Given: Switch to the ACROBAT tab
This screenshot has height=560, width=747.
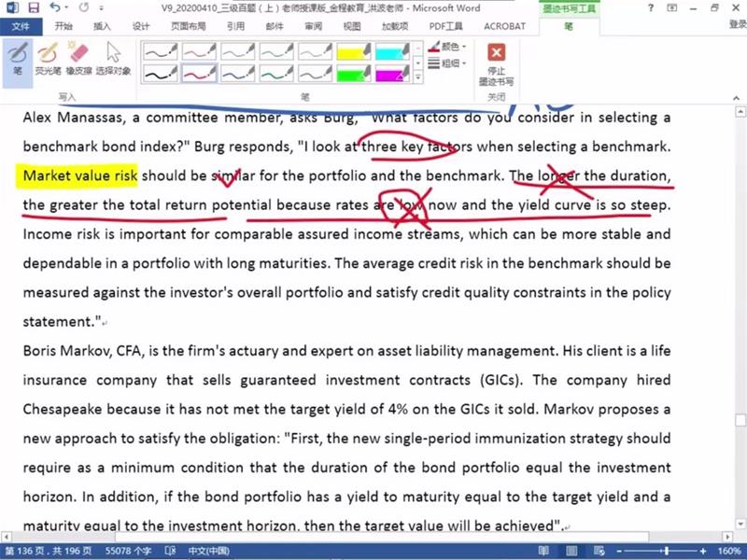Looking at the screenshot, I should [504, 26].
